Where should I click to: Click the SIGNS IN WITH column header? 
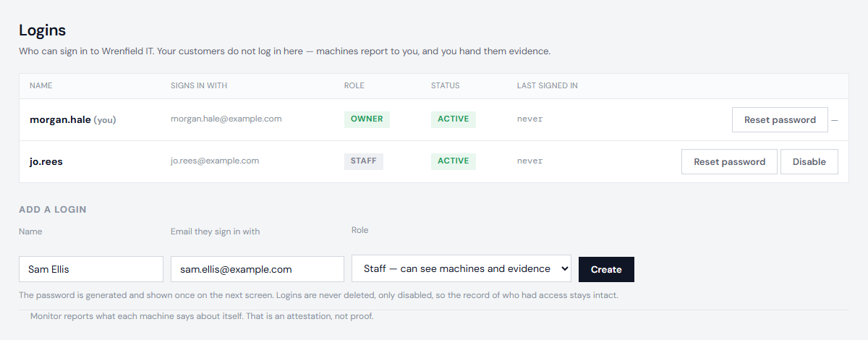click(199, 85)
